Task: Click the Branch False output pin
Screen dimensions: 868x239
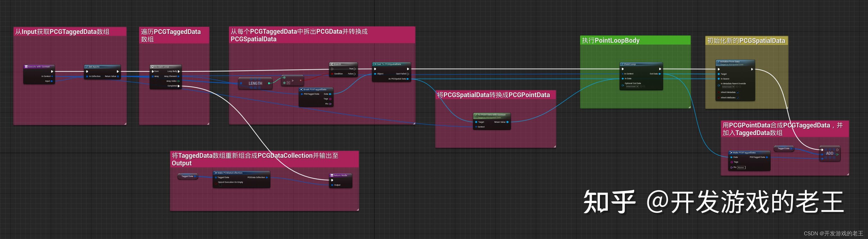Action: pyautogui.click(x=355, y=74)
